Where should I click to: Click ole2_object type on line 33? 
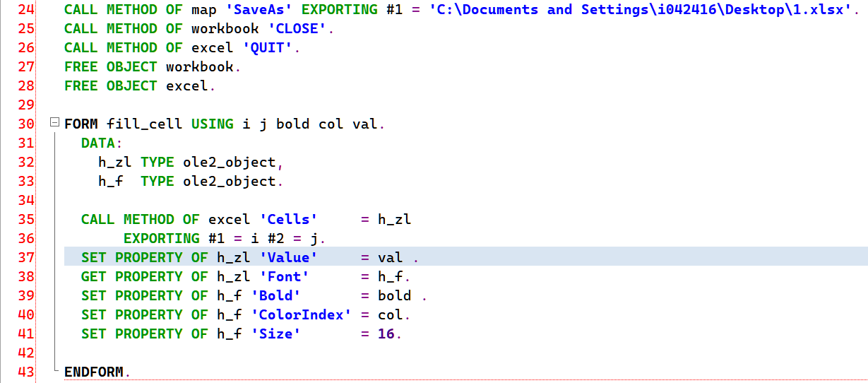[230, 182]
